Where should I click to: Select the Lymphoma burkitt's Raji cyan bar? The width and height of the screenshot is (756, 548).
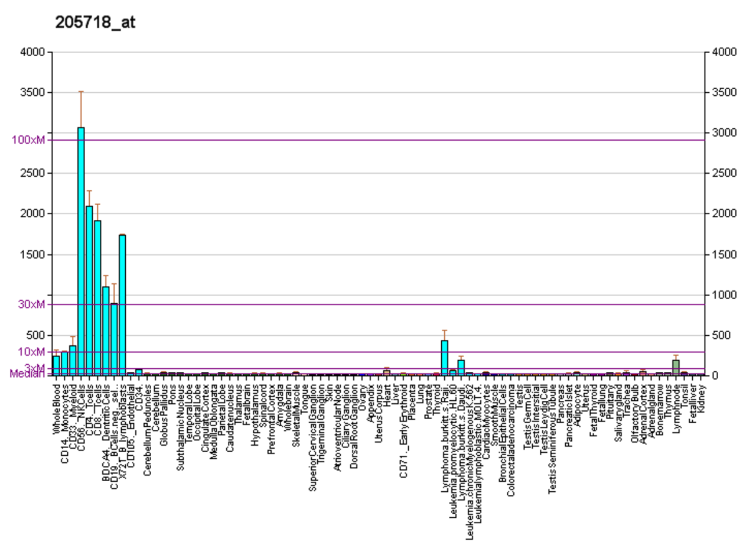click(445, 358)
